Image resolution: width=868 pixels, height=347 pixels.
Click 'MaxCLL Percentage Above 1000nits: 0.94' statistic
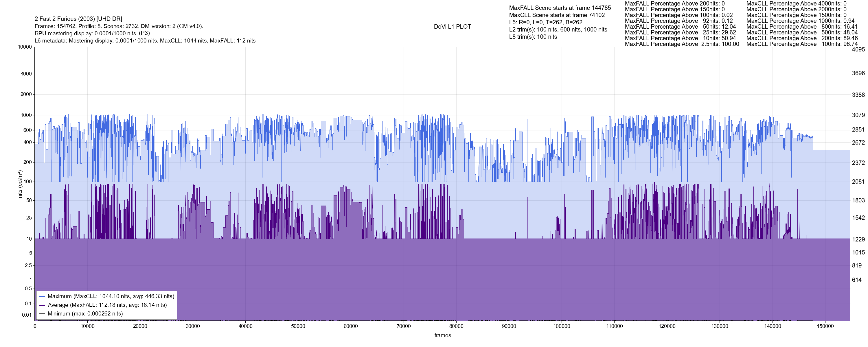(x=800, y=21)
